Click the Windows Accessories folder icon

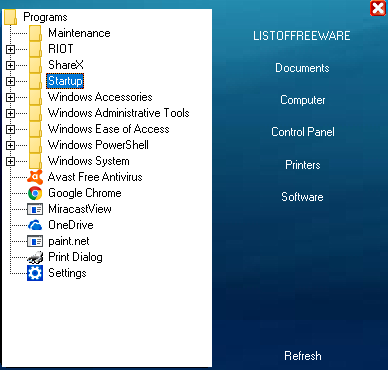35,97
